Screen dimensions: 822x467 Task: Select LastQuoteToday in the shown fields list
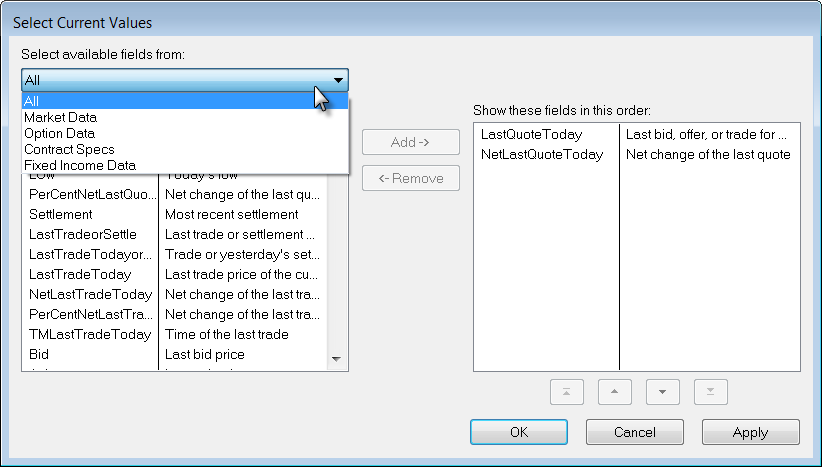pyautogui.click(x=531, y=134)
